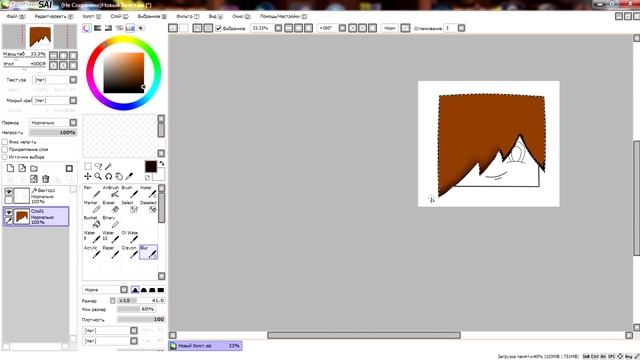
Task: Open the Фильтр menu
Action: click(x=188, y=16)
